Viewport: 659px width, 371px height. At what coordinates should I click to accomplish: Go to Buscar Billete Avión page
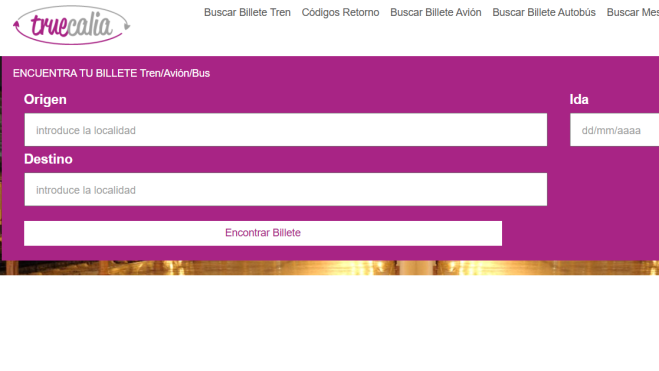(436, 13)
